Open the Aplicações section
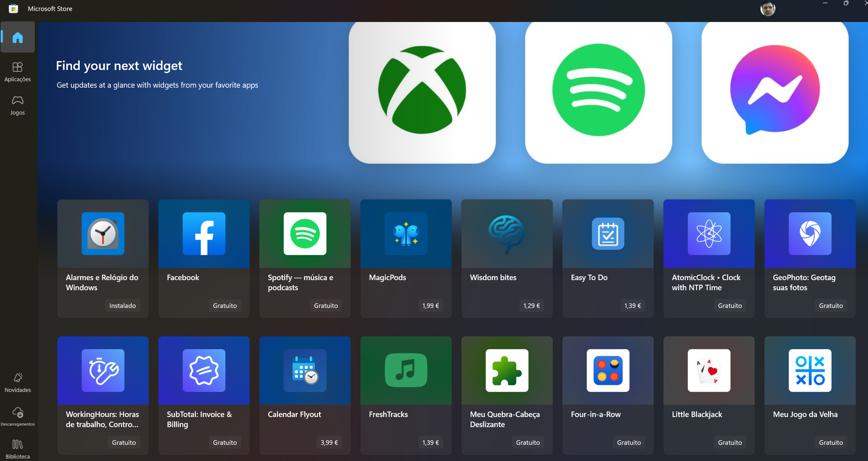This screenshot has width=868, height=461. point(17,72)
